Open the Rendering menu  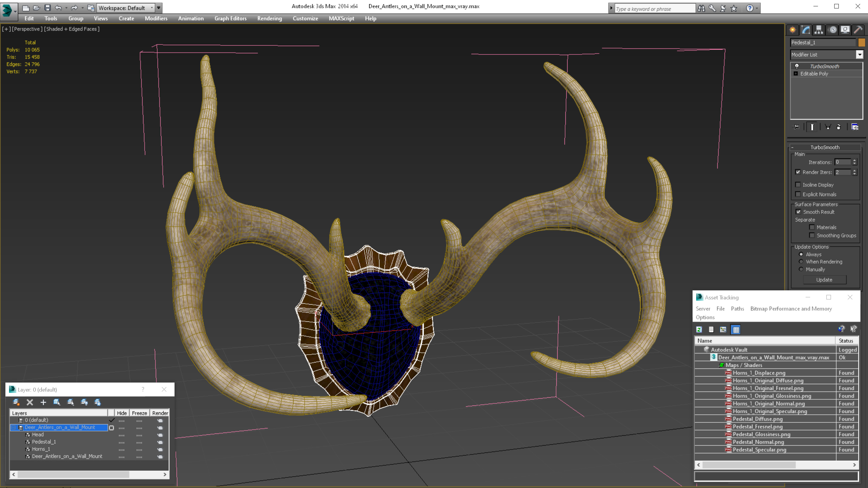pyautogui.click(x=269, y=18)
